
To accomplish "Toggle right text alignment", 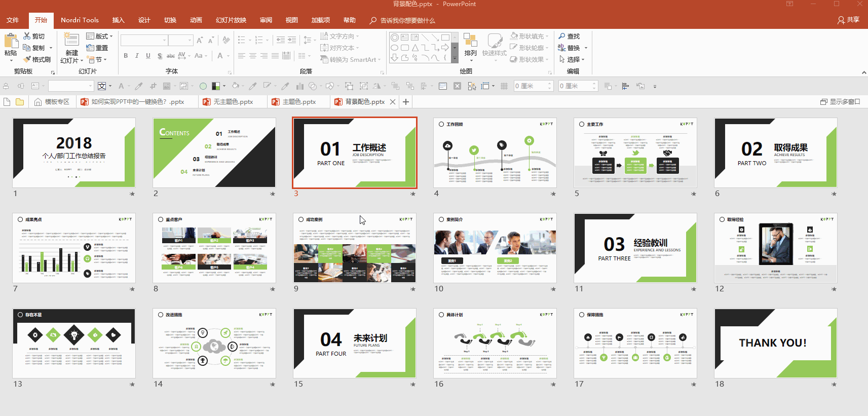I will point(264,56).
